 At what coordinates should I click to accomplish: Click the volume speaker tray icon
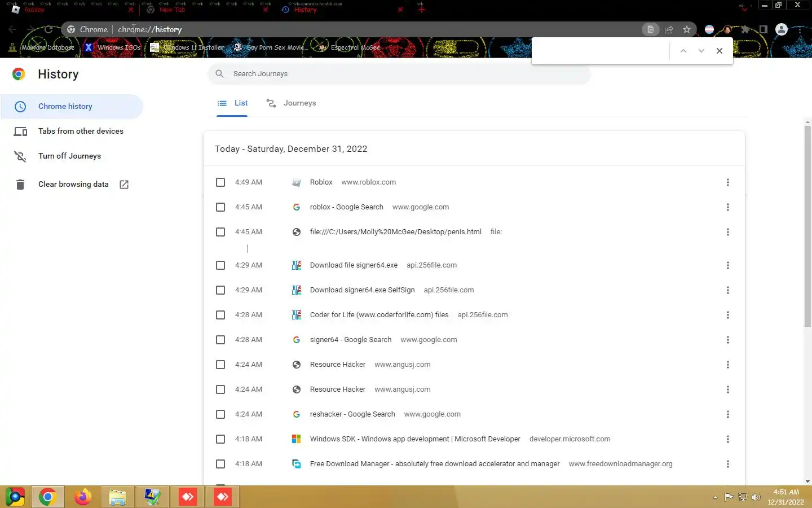[756, 497]
